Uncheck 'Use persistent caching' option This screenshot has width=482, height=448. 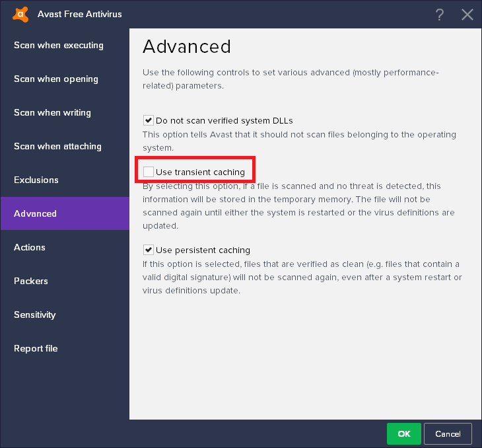click(x=149, y=250)
